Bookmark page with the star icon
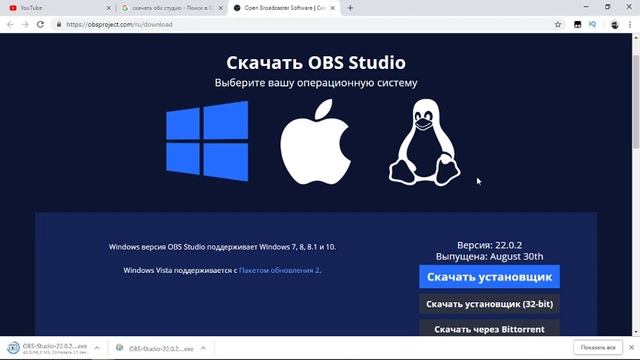 (x=558, y=24)
